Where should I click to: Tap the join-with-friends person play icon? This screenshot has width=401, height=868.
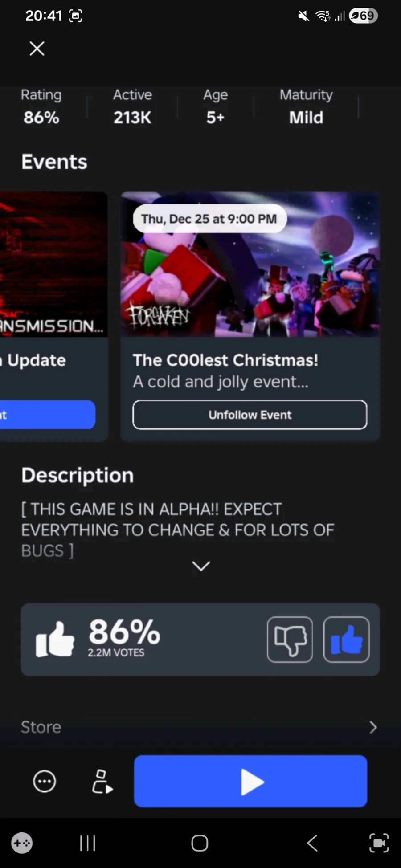pyautogui.click(x=102, y=782)
